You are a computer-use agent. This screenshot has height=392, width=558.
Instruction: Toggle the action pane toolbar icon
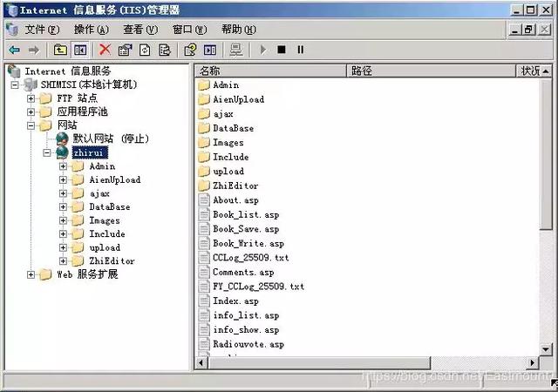210,50
